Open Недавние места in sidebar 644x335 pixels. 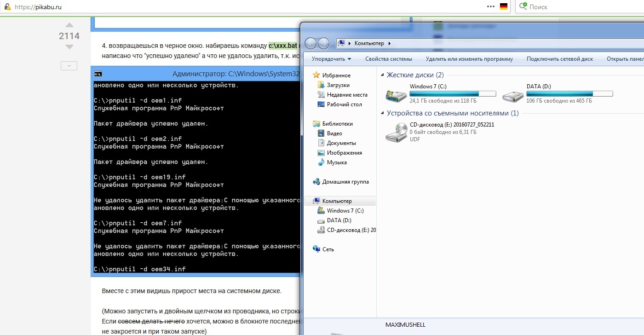pos(347,95)
